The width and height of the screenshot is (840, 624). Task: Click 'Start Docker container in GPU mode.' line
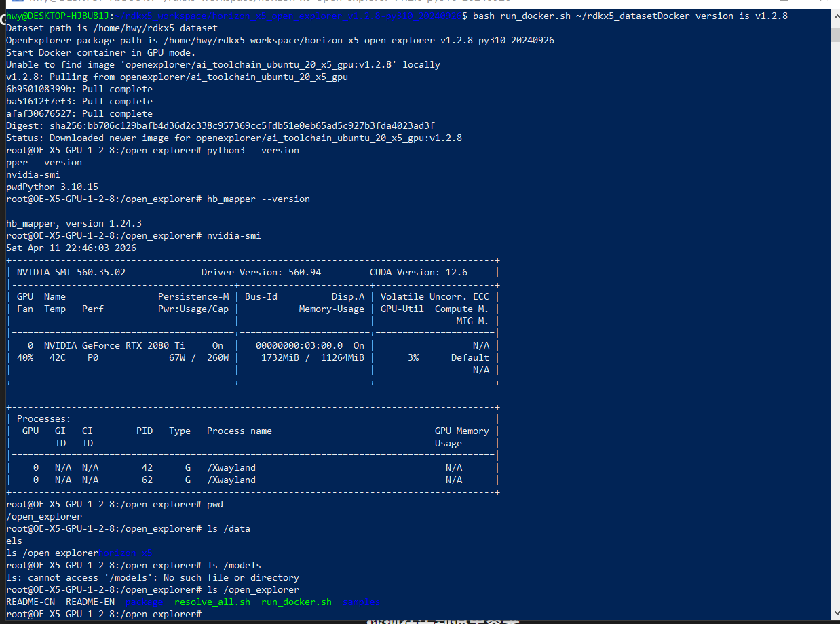pyautogui.click(x=100, y=52)
